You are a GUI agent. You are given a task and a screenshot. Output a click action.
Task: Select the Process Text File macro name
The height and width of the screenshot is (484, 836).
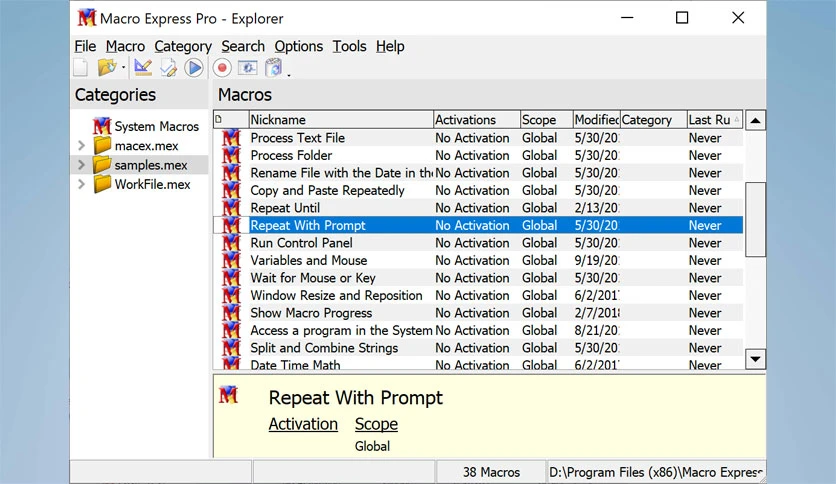point(298,138)
